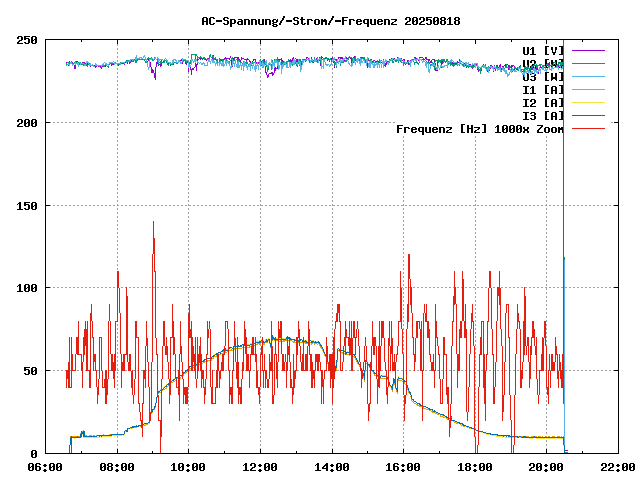
Task: Click the red Frequenz legend line sample
Action: (x=590, y=129)
